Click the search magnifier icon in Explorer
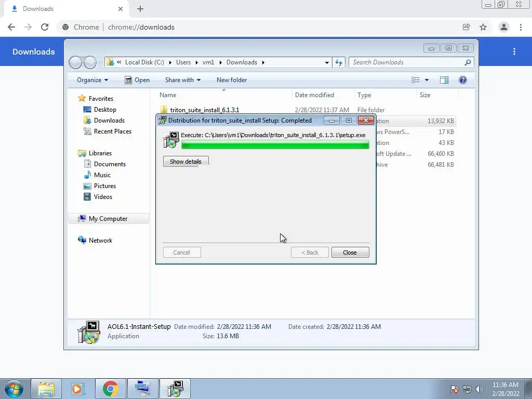Image resolution: width=532 pixels, height=399 pixels. [468, 62]
